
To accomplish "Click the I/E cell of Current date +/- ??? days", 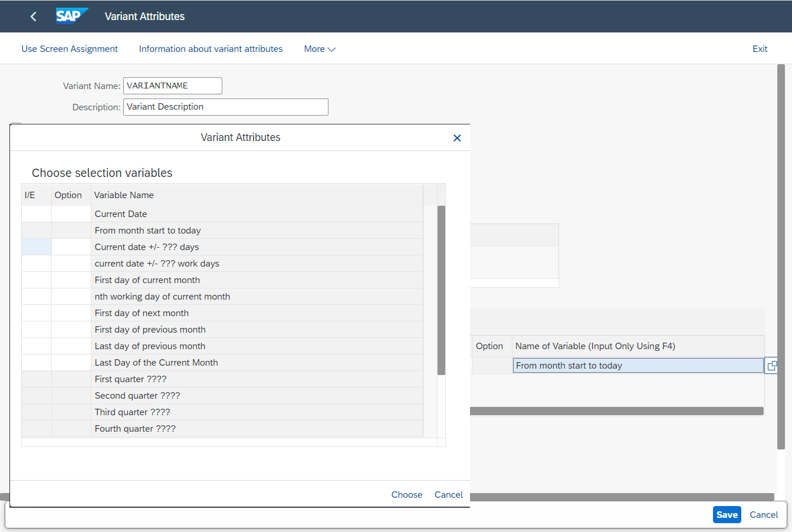I will point(37,247).
